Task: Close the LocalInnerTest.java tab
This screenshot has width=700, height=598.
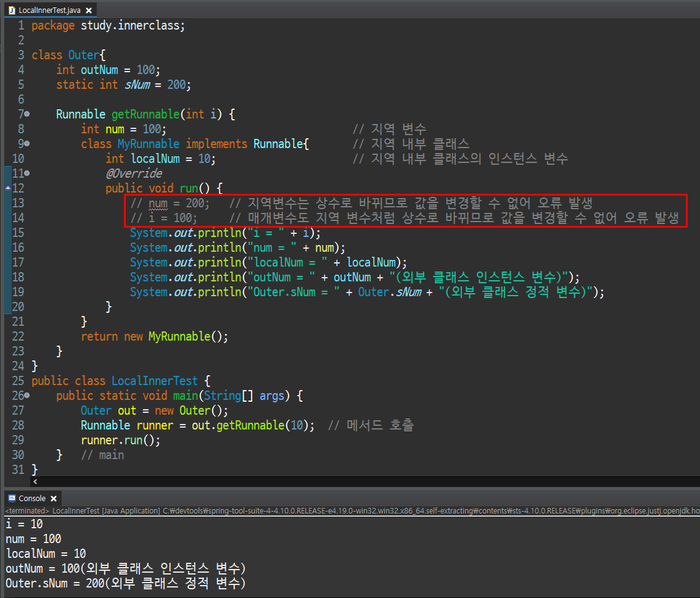Action: tap(89, 10)
